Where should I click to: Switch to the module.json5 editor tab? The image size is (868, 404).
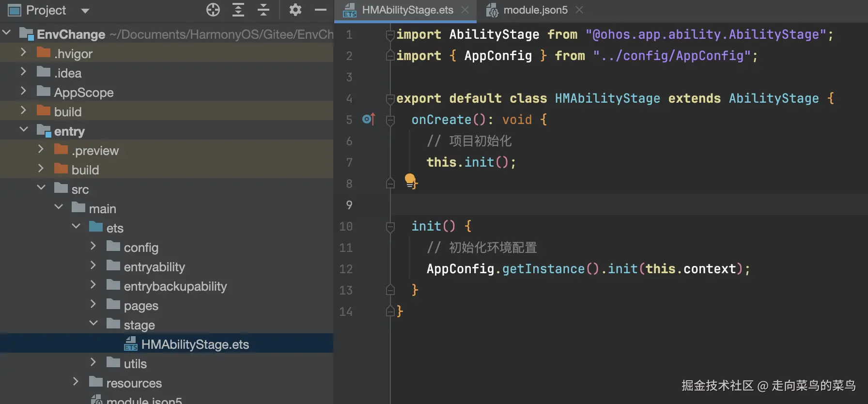pos(535,10)
